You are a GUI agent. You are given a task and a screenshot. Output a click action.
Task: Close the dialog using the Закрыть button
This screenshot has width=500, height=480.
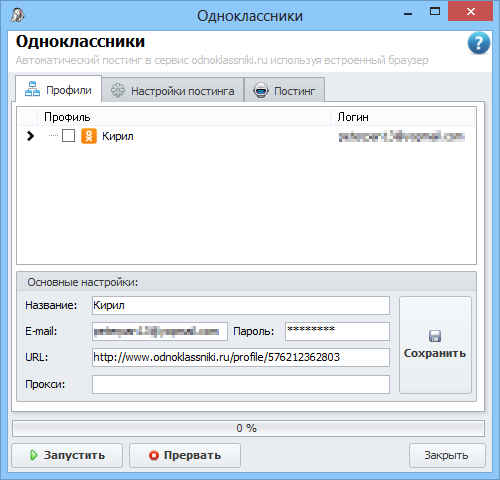click(447, 455)
